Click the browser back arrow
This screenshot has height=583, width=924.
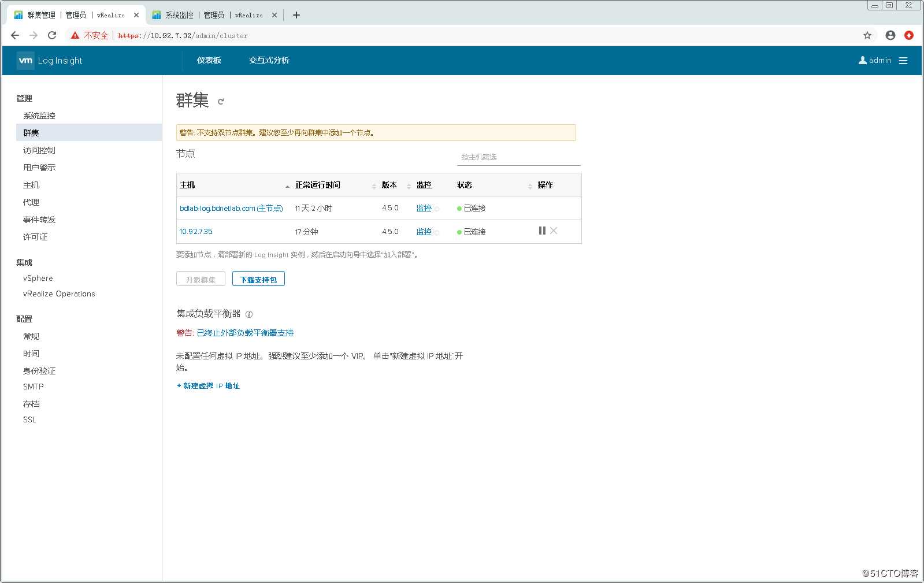click(15, 35)
